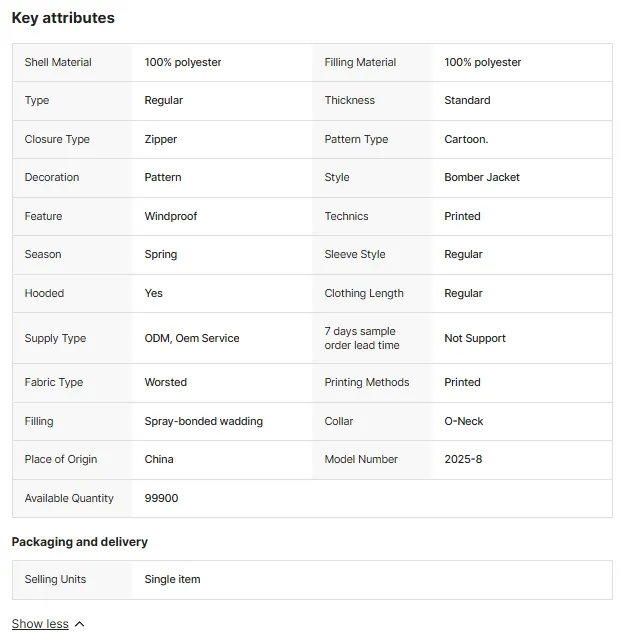Click the Cartoon pattern type value
The image size is (630, 643).
tap(466, 139)
